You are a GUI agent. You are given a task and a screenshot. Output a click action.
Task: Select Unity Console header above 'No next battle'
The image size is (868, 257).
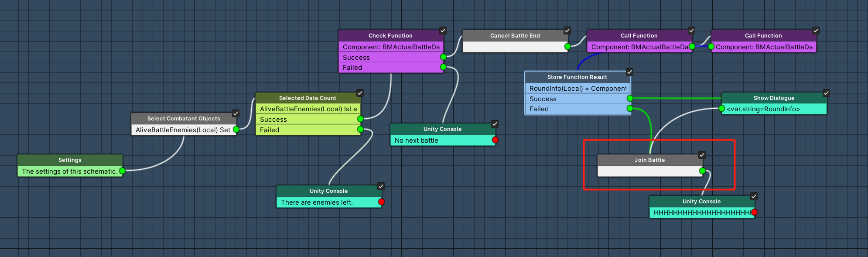[x=442, y=129]
